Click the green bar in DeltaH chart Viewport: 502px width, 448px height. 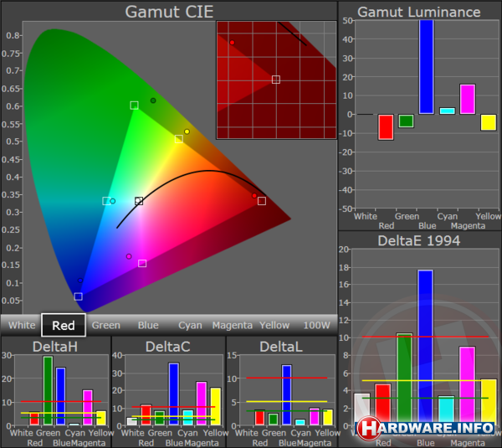48,390
